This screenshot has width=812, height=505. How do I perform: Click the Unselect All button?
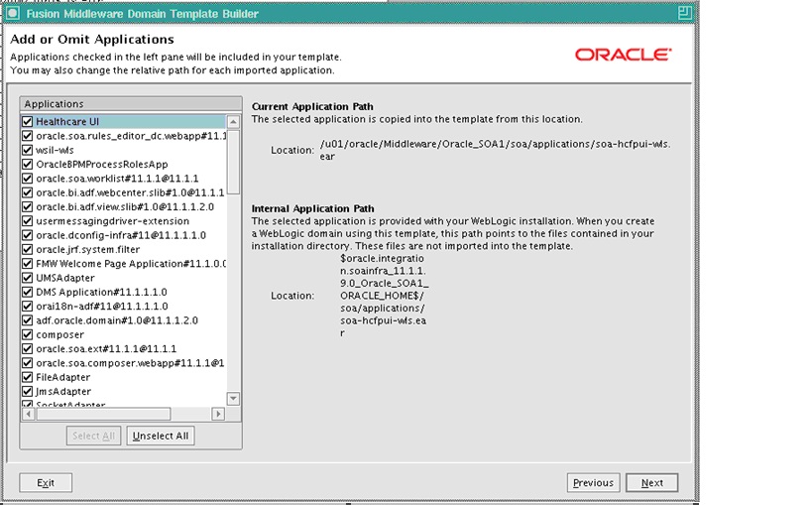click(x=161, y=436)
